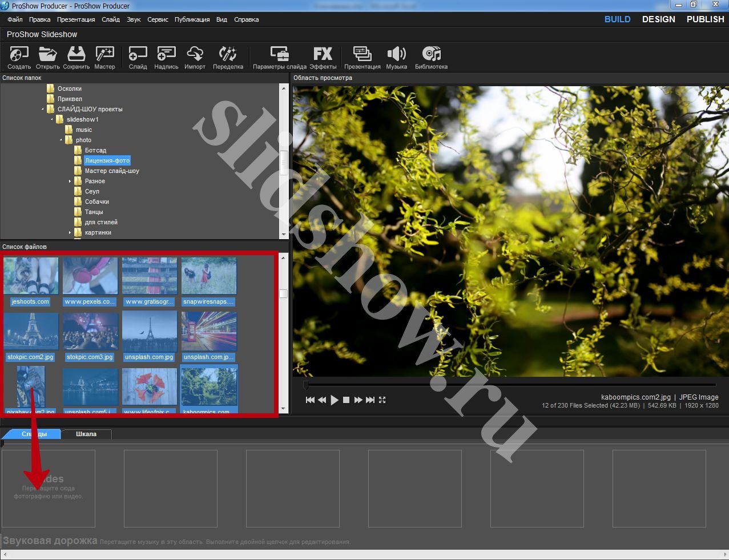Open the Музыка speaker icon

(396, 55)
